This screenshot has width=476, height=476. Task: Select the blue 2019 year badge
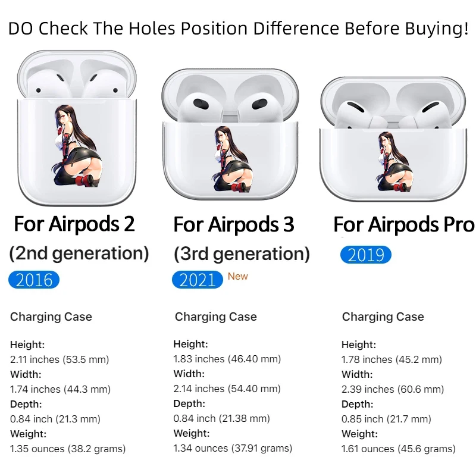[x=366, y=255]
